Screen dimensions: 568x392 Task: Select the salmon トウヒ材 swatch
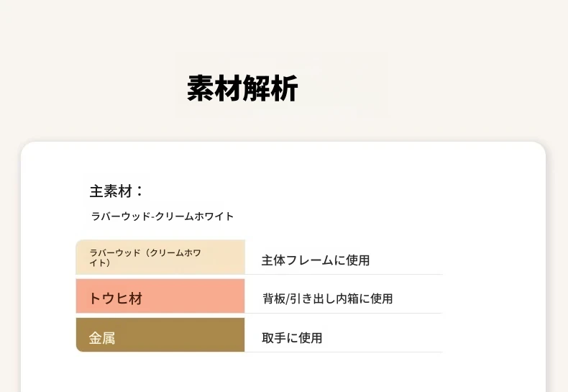160,296
